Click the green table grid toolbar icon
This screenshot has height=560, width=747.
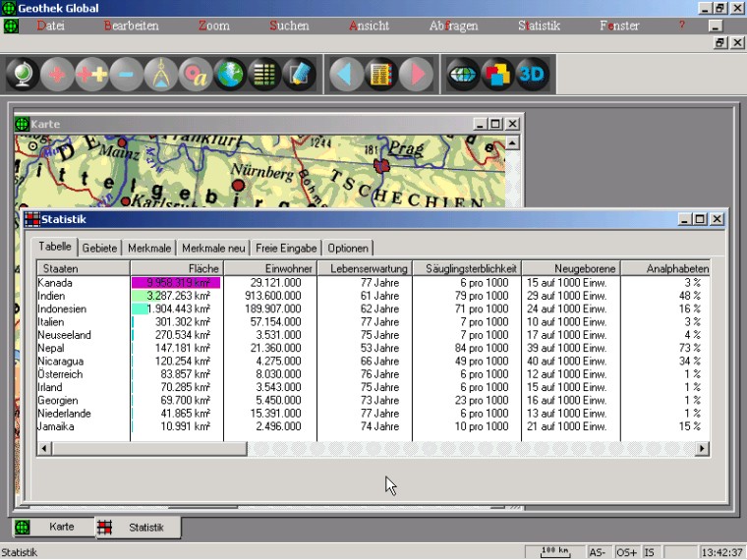[264, 75]
